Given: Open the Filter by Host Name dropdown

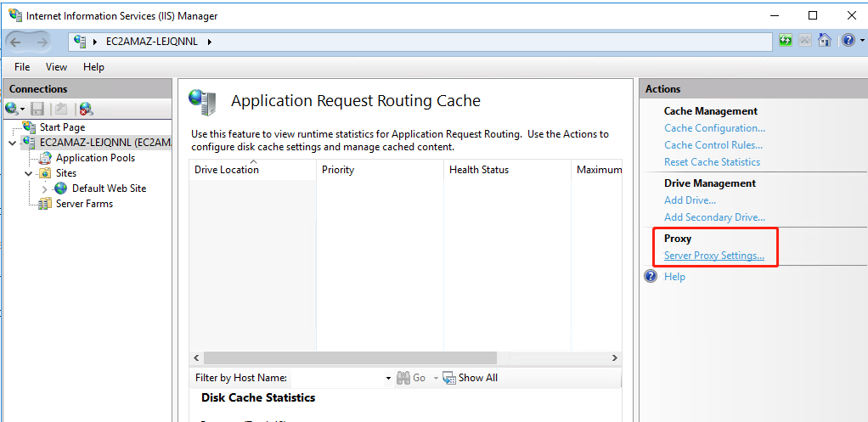Looking at the screenshot, I should coord(388,378).
